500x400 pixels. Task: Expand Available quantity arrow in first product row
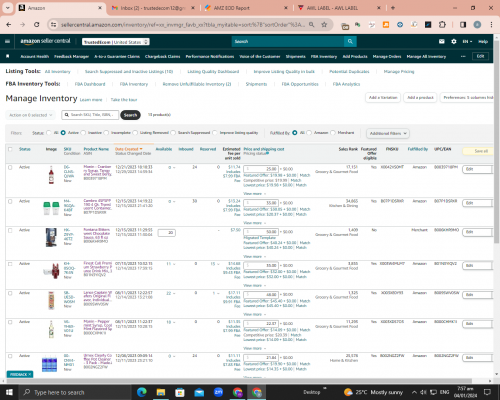(174, 168)
